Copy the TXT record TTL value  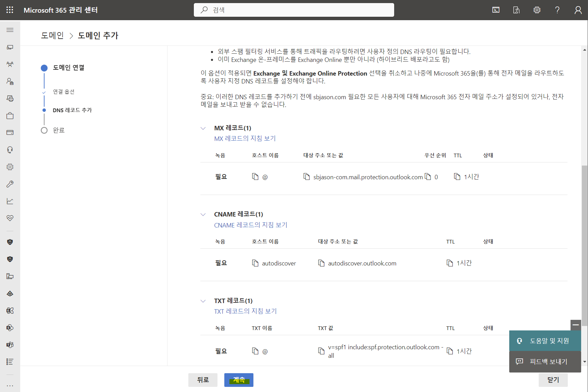click(x=450, y=351)
